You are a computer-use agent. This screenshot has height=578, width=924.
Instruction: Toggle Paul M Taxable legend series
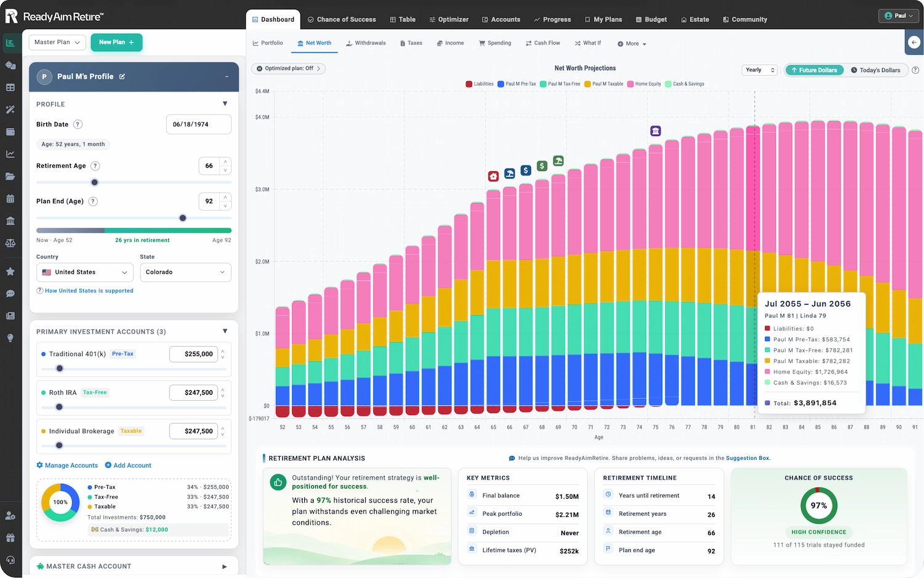[604, 84]
